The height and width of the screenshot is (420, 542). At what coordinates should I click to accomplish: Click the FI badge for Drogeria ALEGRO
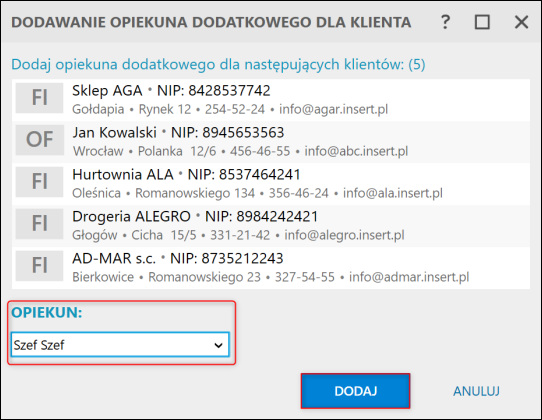39,224
